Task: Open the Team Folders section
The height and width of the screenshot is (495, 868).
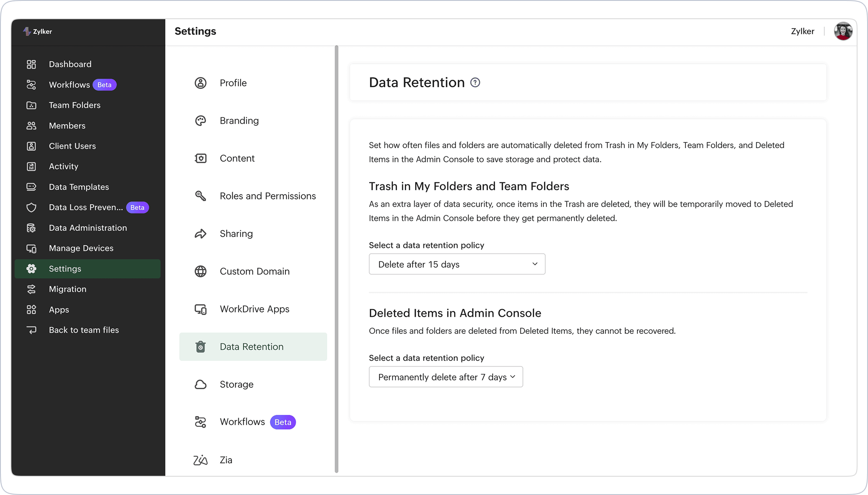Action: tap(75, 105)
